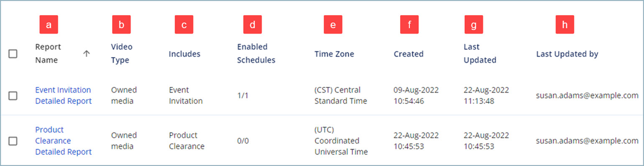Sort by the Video Type column header
Image resolution: width=644 pixels, height=166 pixels.
coord(122,54)
